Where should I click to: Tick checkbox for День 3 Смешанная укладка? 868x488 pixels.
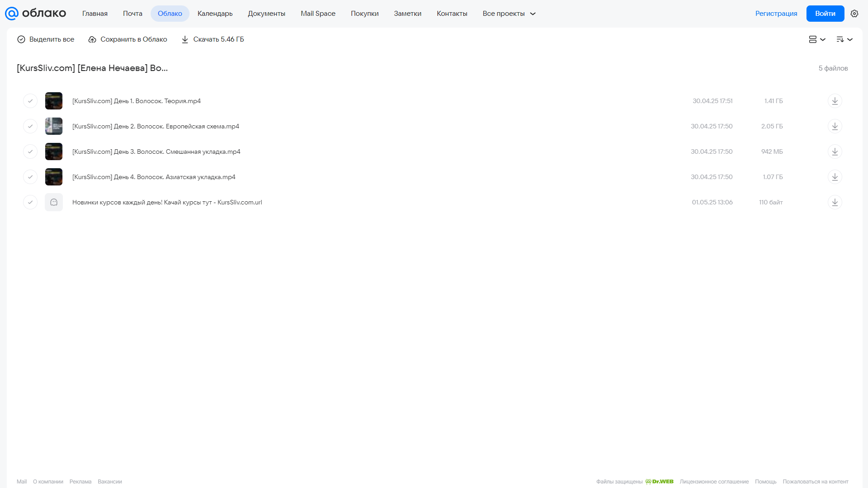30,152
